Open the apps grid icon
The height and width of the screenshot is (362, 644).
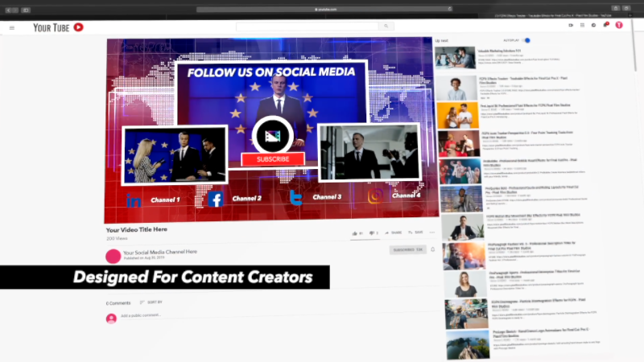582,26
